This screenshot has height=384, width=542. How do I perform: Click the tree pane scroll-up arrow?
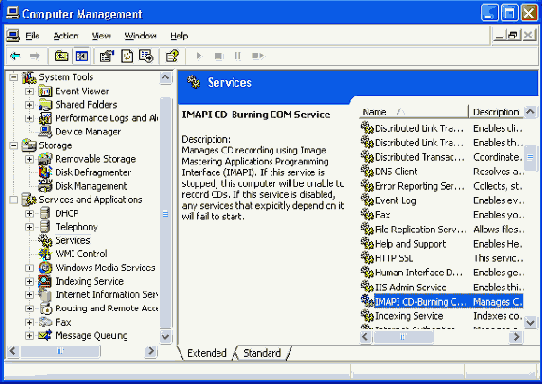(166, 78)
